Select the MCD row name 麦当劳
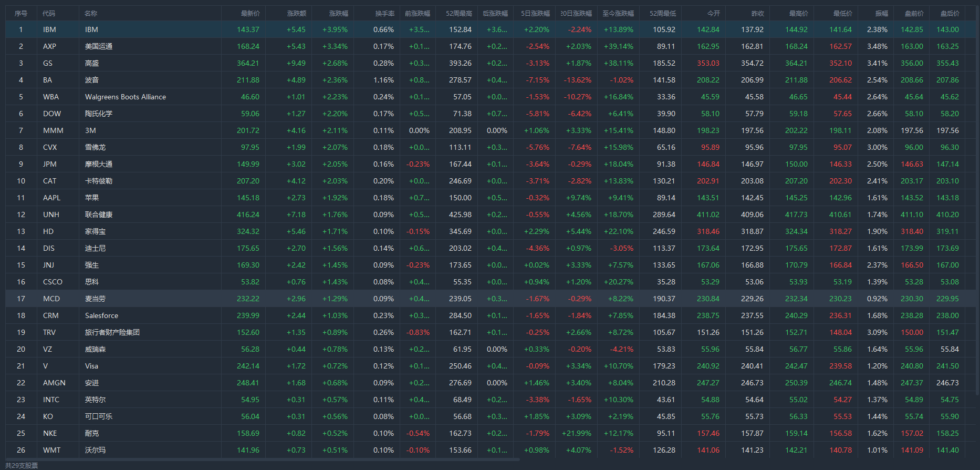980x470 pixels. point(95,299)
